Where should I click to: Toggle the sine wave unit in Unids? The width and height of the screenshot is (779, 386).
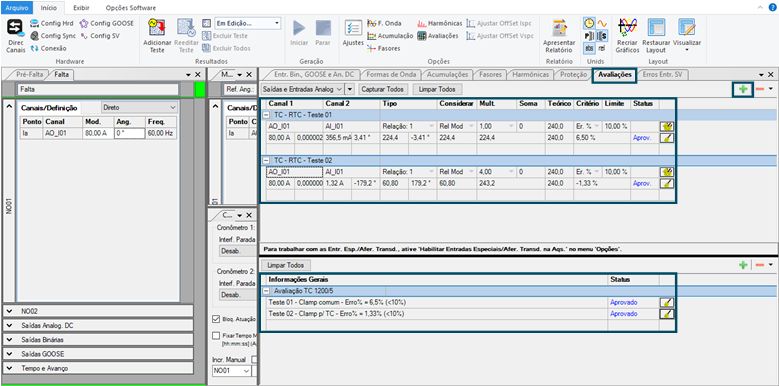click(x=602, y=23)
